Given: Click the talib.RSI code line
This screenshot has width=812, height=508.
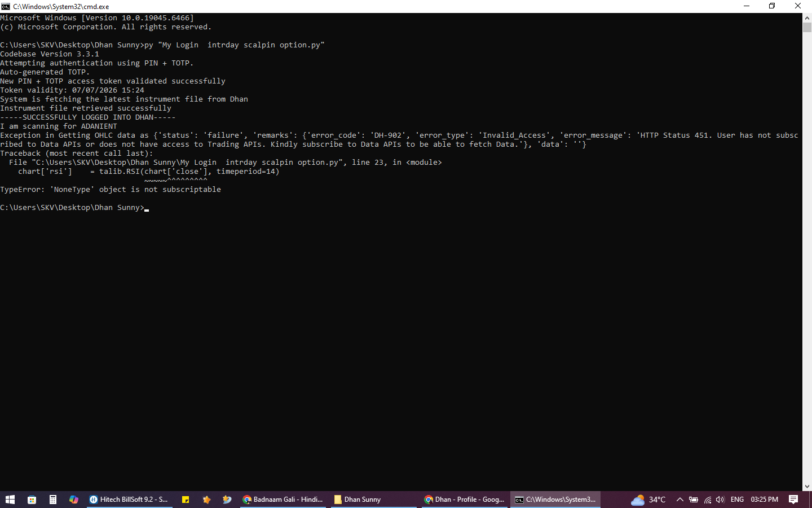Looking at the screenshot, I should (149, 172).
